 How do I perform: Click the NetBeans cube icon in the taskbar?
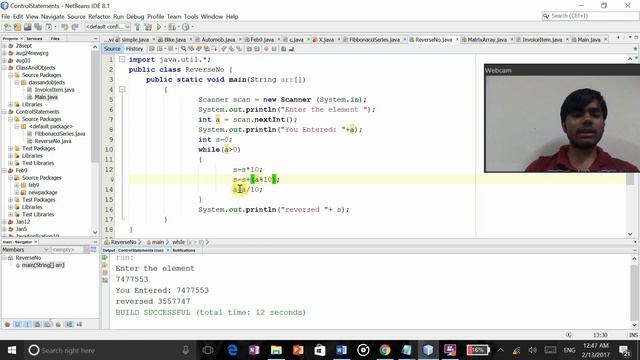428,350
